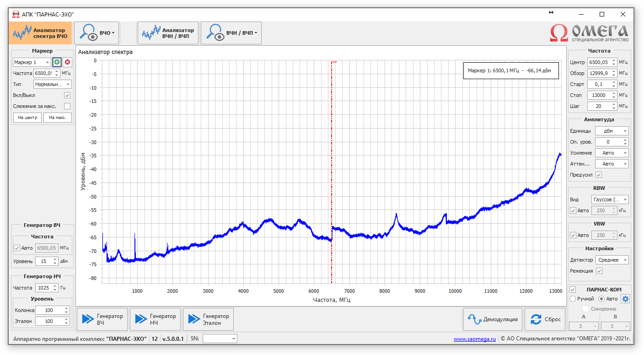Select ПАРНАС-КОМ Авто radio button
The width and height of the screenshot is (644, 355).
point(601,299)
